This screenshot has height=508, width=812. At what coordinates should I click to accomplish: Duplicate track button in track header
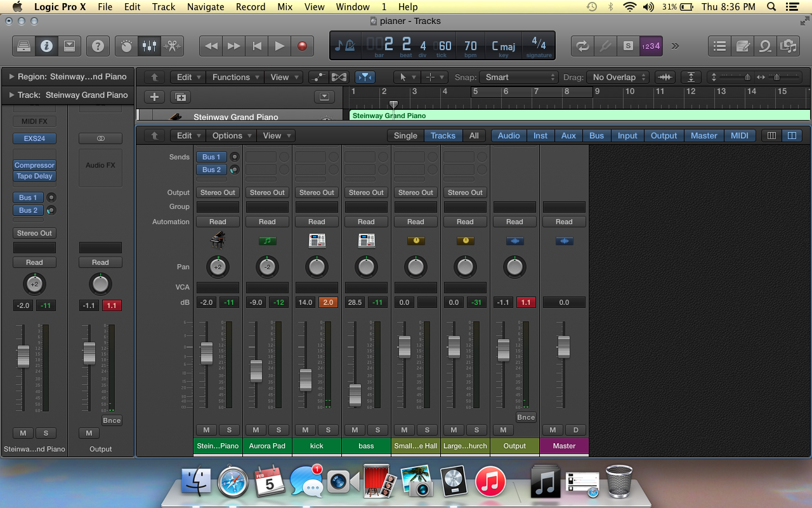pos(181,97)
